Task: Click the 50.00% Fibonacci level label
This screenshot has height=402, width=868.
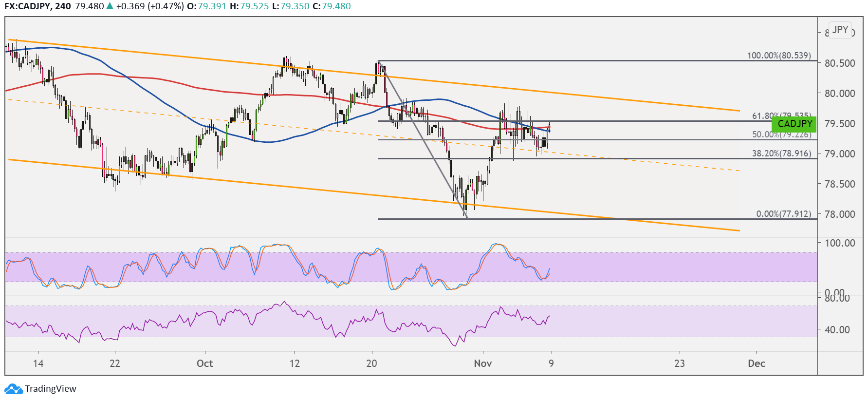Action: click(x=781, y=134)
